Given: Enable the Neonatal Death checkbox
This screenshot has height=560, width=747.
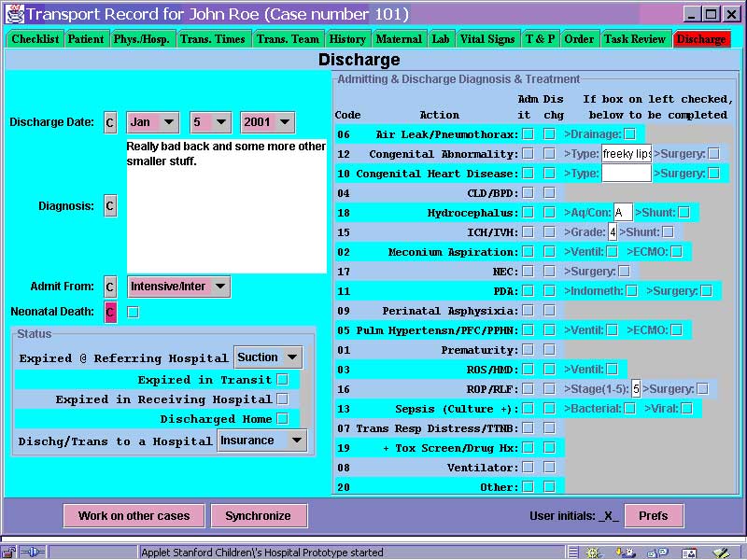Looking at the screenshot, I should tap(132, 312).
